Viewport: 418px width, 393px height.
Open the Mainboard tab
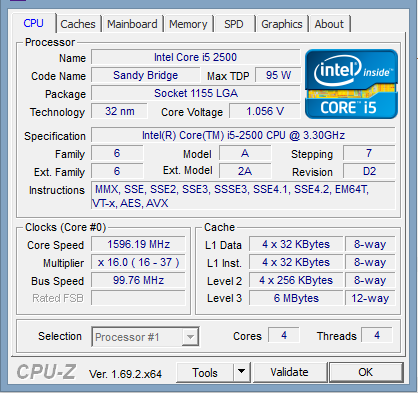point(132,24)
